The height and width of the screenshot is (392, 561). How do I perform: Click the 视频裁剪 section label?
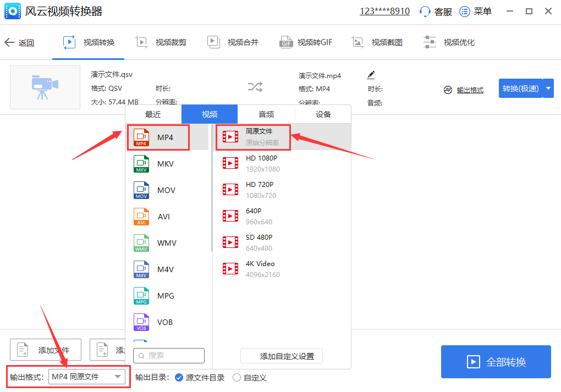pyautogui.click(x=171, y=42)
